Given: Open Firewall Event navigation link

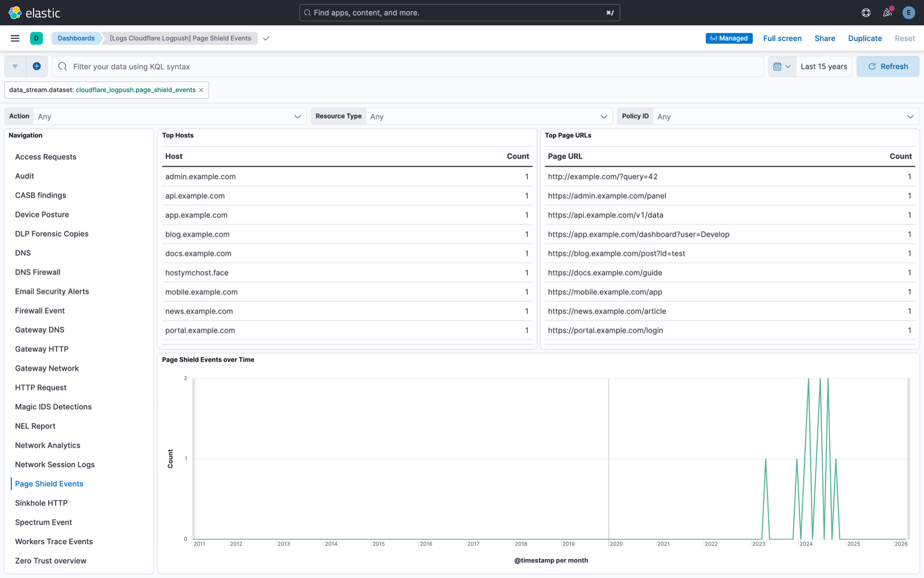Looking at the screenshot, I should pos(40,311).
